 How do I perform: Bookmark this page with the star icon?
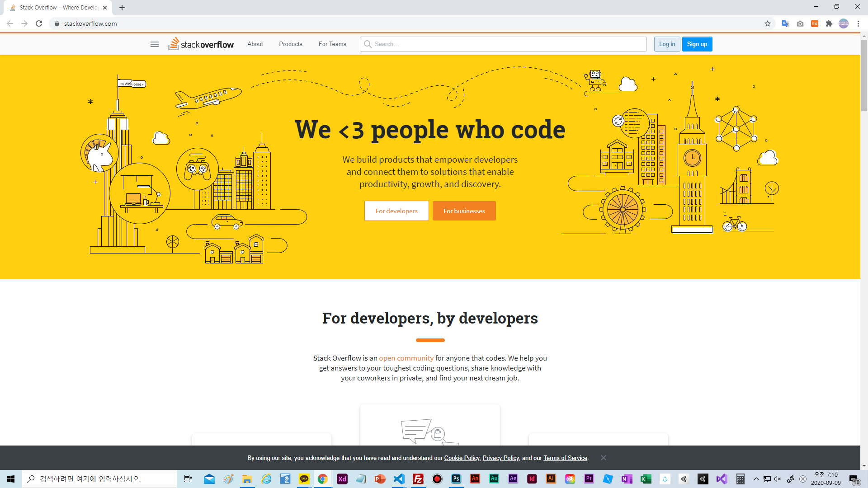click(768, 23)
